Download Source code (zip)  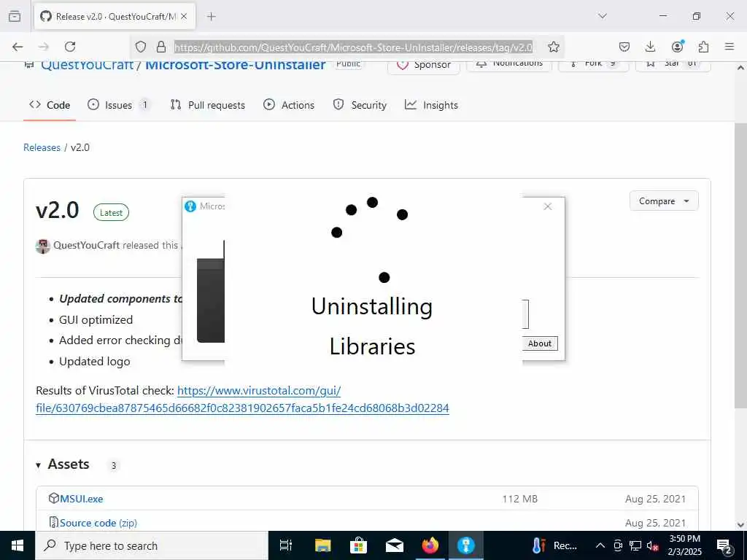(98, 523)
